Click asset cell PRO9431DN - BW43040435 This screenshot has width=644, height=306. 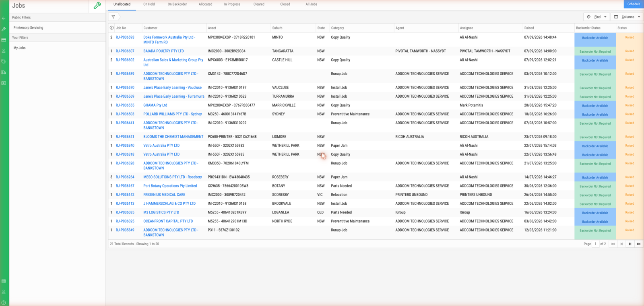coord(229,177)
